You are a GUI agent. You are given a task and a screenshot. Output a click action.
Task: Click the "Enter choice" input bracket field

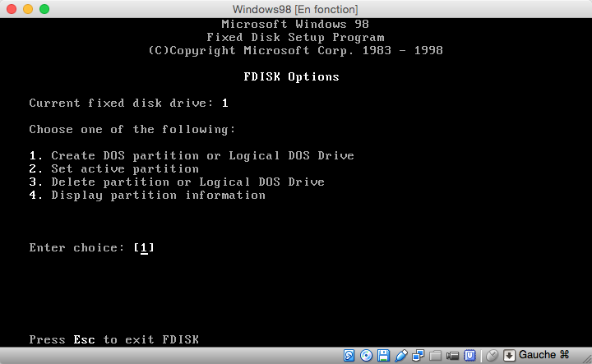point(144,248)
